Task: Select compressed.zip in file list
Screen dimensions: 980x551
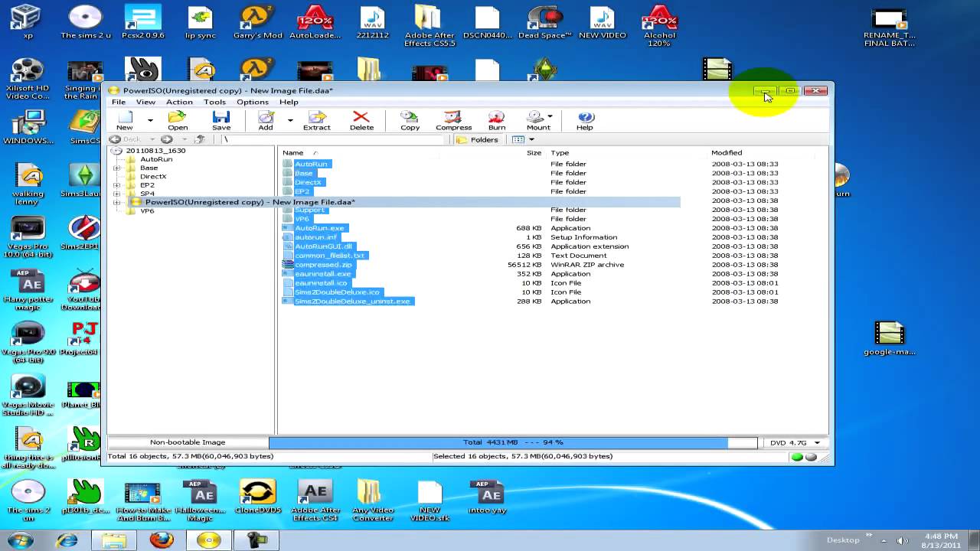Action: [323, 265]
